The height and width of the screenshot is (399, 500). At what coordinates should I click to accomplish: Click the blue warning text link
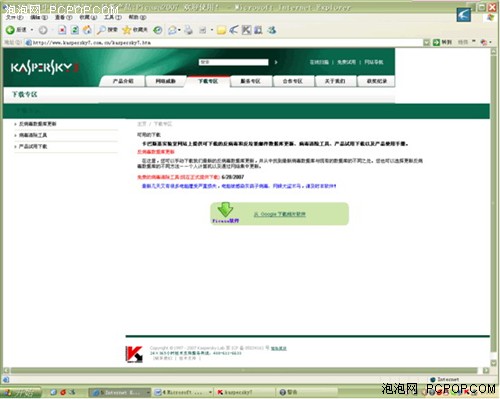tap(239, 186)
